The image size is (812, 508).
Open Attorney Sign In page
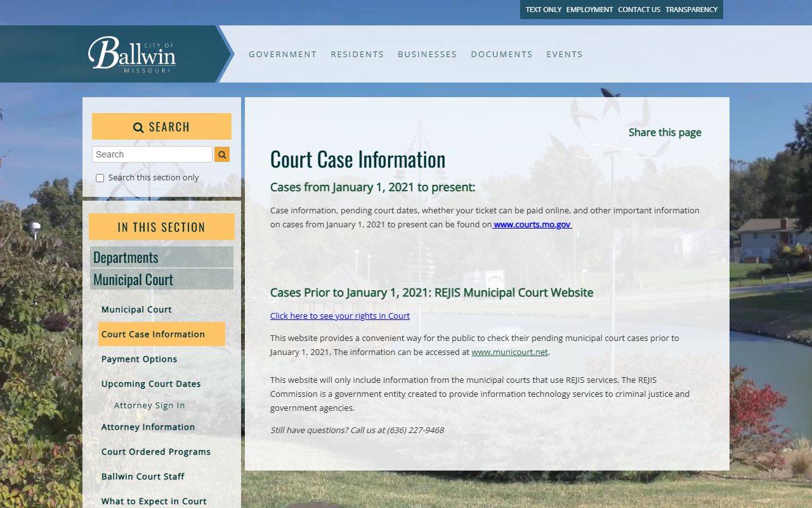pos(150,405)
